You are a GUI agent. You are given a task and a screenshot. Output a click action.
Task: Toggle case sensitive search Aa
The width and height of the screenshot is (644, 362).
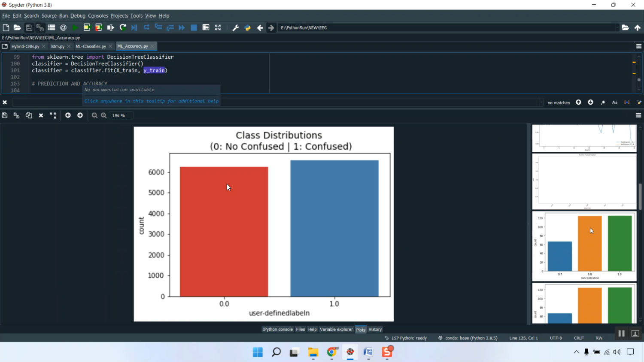point(615,103)
